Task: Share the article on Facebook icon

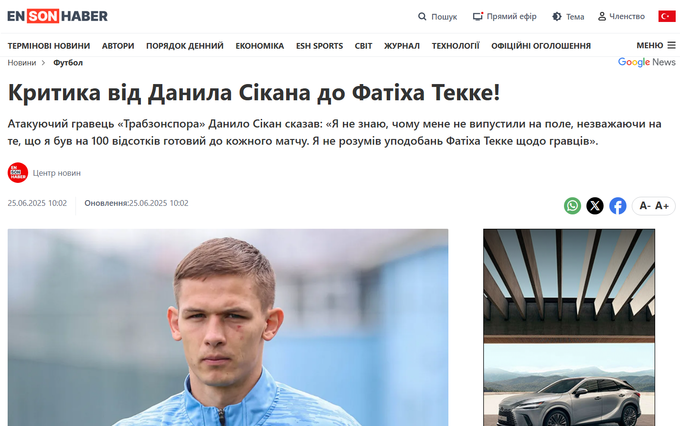Action: click(618, 206)
